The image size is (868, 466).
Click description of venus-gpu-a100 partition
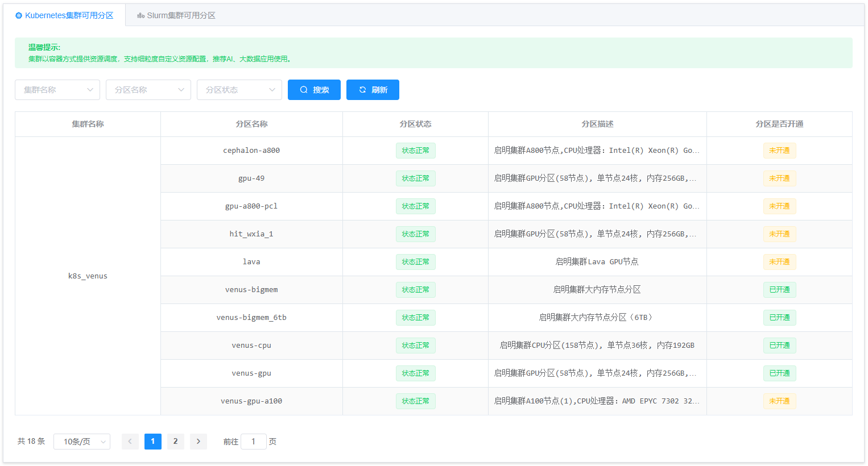(597, 401)
